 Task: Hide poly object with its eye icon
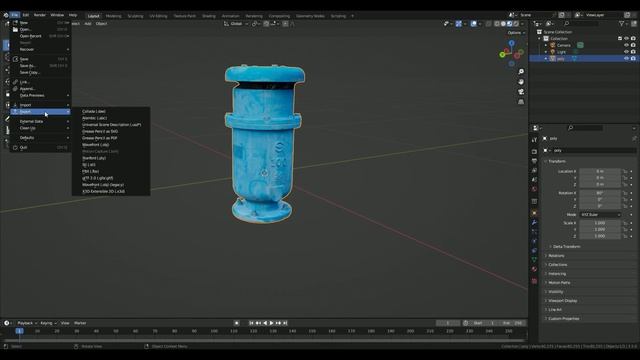626,59
